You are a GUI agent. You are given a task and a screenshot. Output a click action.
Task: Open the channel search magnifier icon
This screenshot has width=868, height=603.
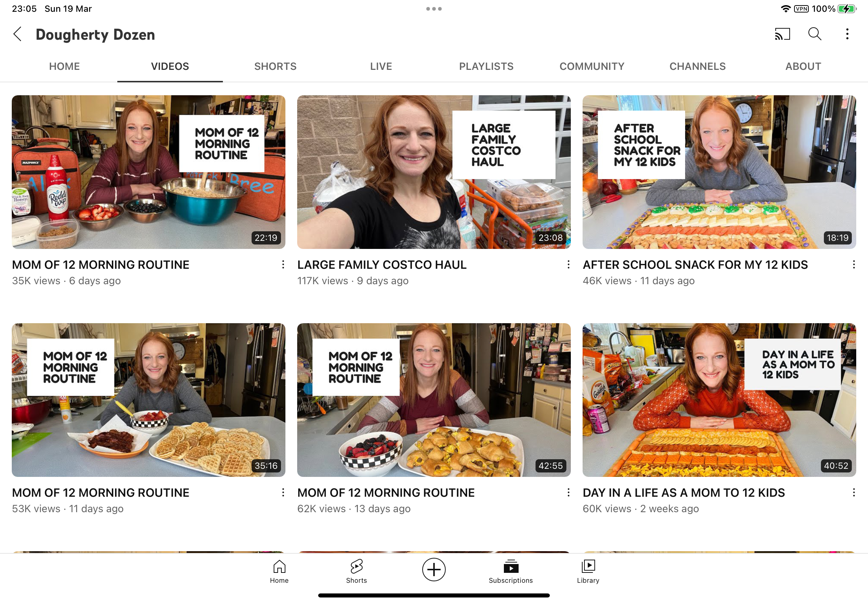coord(815,34)
